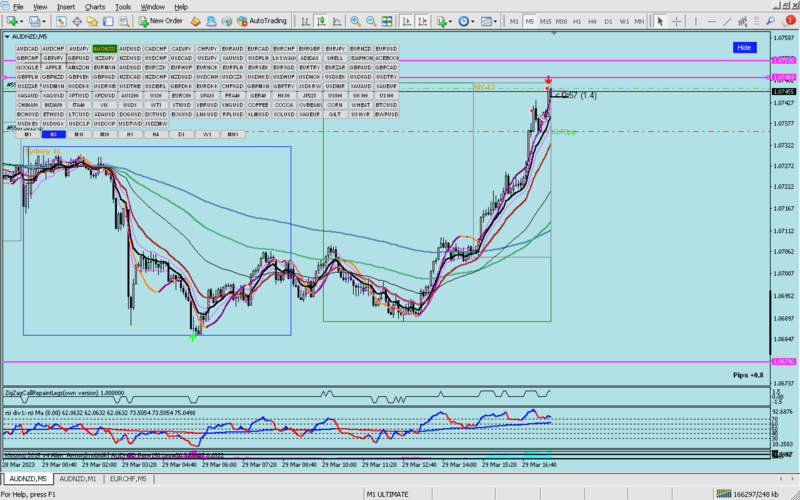The image size is (800, 500).
Task: Click the New Order toolbar button
Action: coord(161,21)
